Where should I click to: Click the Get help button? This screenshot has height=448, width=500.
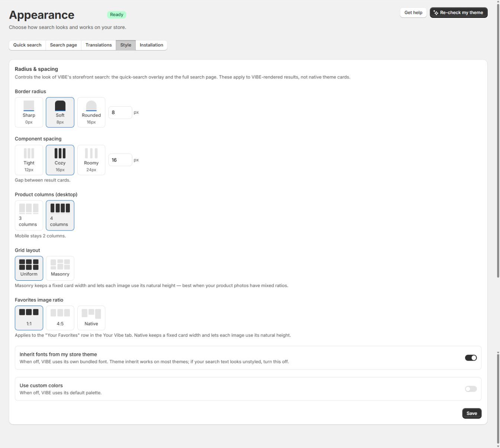[413, 13]
